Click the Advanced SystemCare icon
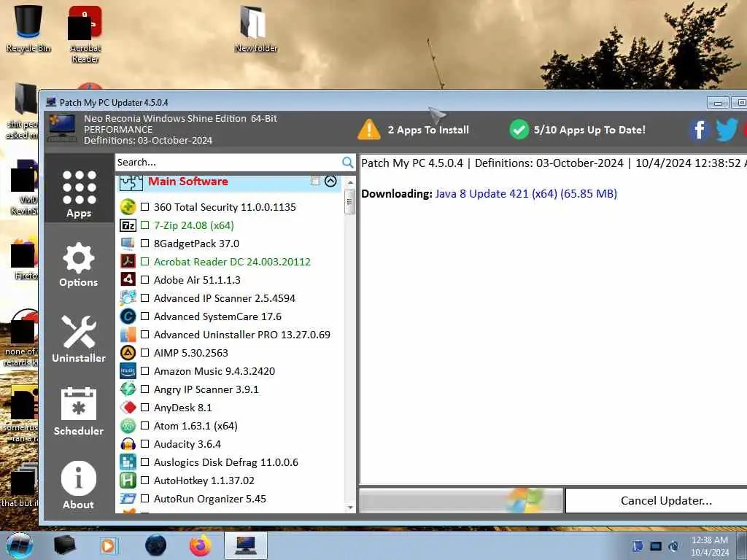Image resolution: width=747 pixels, height=560 pixels. click(x=128, y=316)
